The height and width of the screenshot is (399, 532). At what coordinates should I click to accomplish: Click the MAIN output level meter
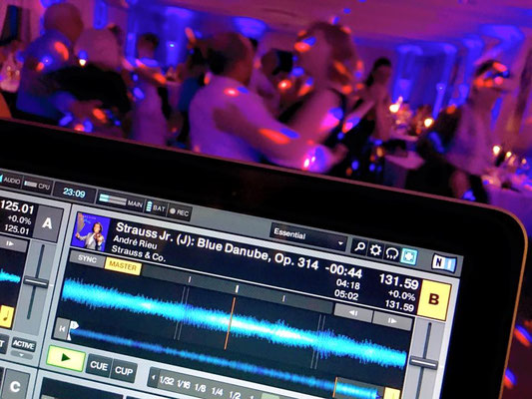(121, 200)
